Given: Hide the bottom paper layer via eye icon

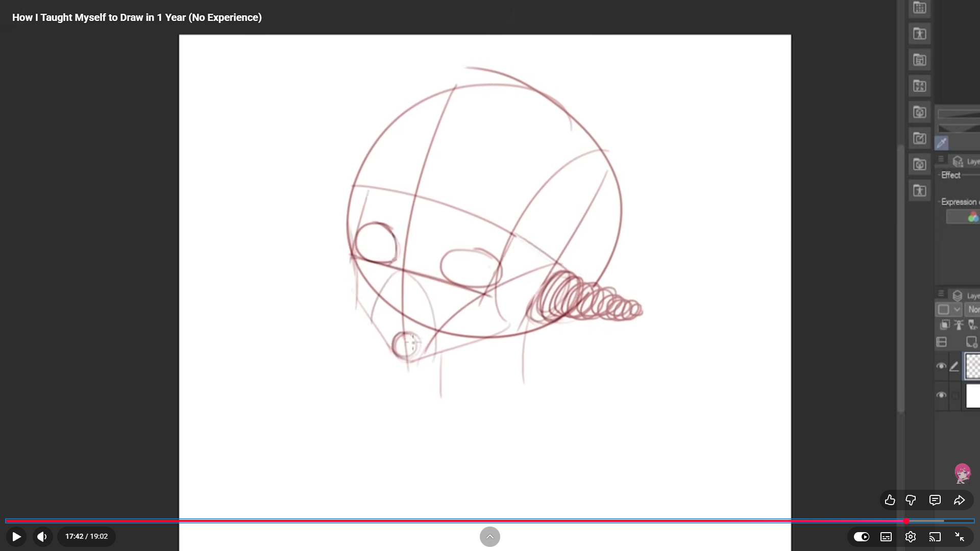Looking at the screenshot, I should 941,395.
